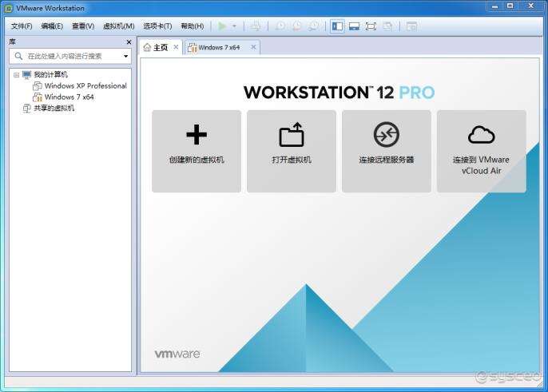Image resolution: width=548 pixels, height=392 pixels.
Task: Click the 连接远程服务器 tile
Action: [x=387, y=151]
